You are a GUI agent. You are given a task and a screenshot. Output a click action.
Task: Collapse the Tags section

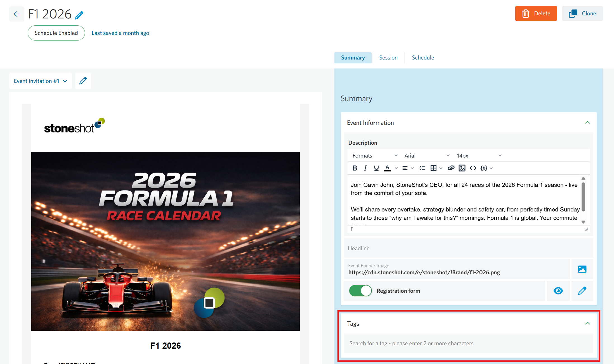pos(587,323)
